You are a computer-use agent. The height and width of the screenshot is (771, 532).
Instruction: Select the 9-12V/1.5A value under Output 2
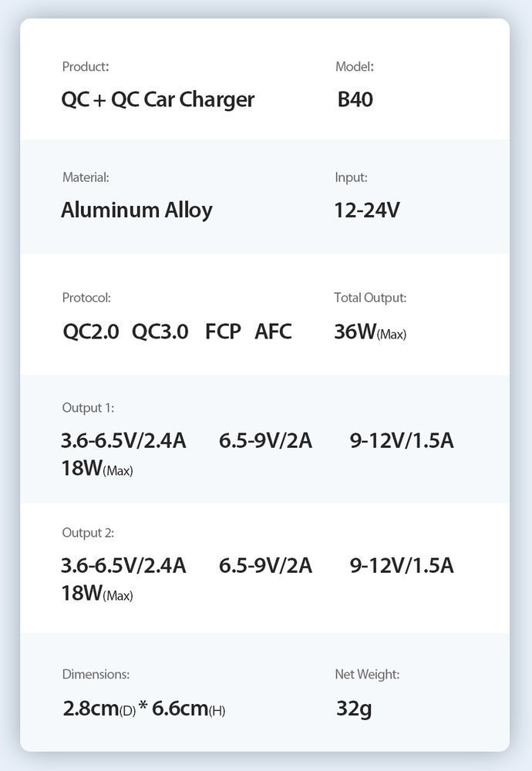[x=402, y=566]
